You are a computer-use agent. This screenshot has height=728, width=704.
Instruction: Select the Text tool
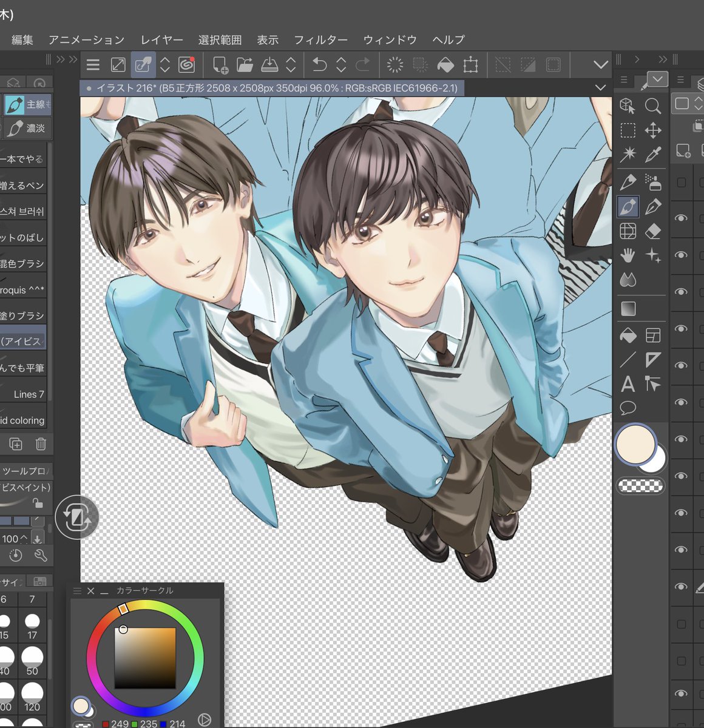(x=628, y=384)
